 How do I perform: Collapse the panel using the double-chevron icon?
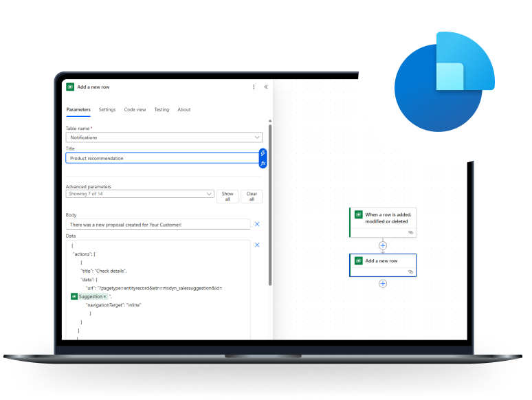coord(266,87)
